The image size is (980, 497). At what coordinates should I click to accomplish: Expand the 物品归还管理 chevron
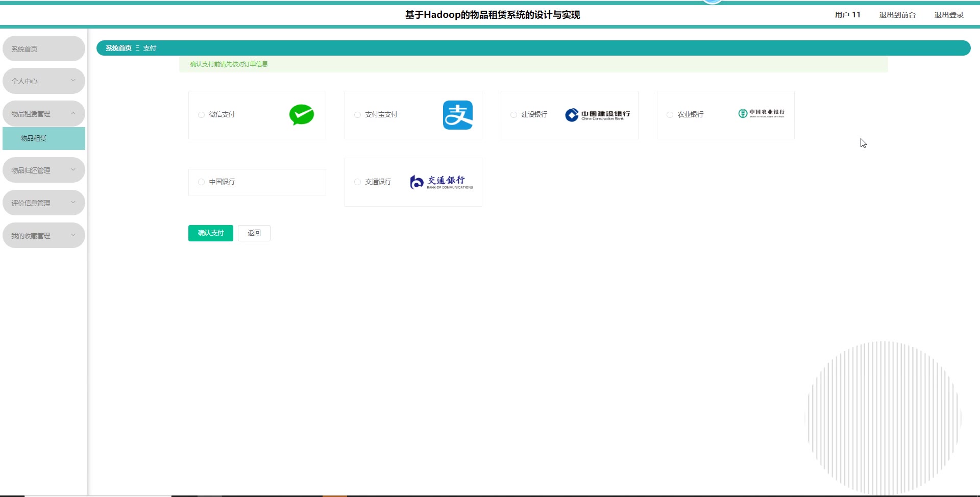pyautogui.click(x=73, y=170)
